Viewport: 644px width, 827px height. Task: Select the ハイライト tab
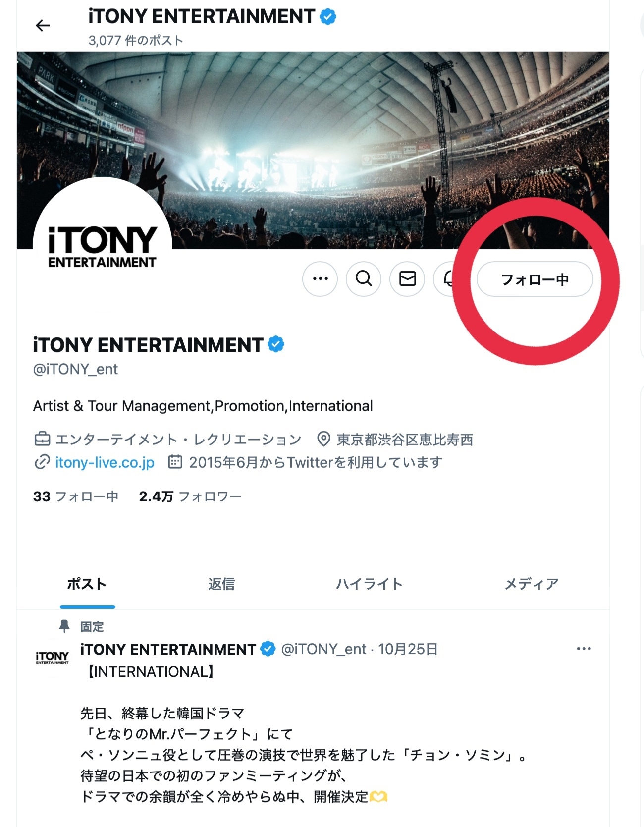(x=369, y=584)
